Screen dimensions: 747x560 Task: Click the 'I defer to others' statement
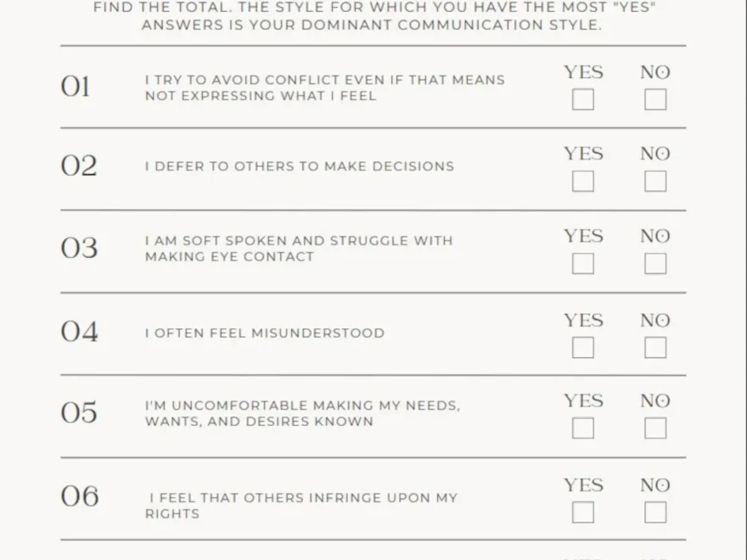pos(299,166)
